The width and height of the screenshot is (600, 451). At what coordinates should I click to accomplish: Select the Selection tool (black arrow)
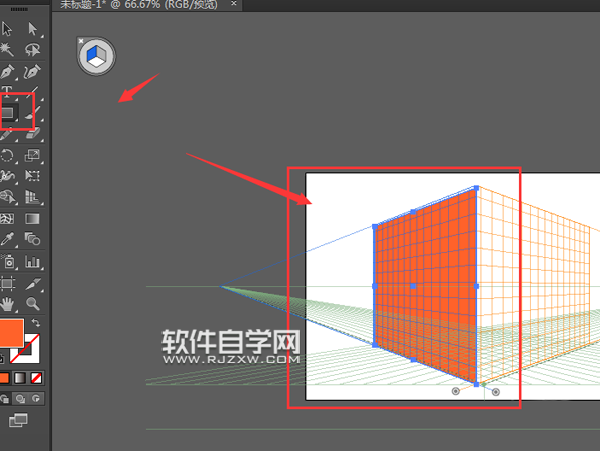[x=7, y=29]
